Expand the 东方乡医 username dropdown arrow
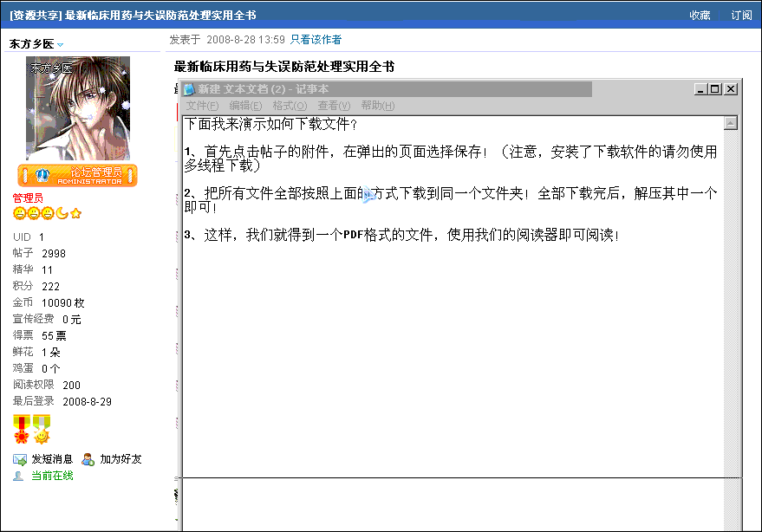 tap(61, 44)
